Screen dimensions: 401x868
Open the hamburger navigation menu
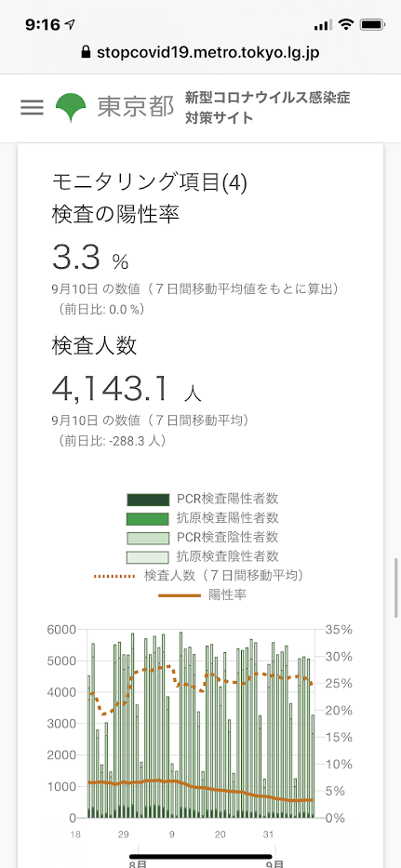click(x=33, y=107)
